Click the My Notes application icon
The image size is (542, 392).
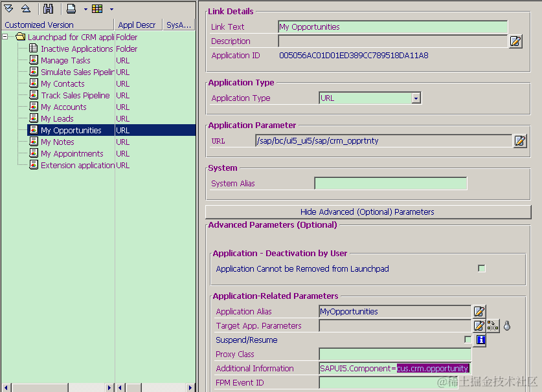34,142
